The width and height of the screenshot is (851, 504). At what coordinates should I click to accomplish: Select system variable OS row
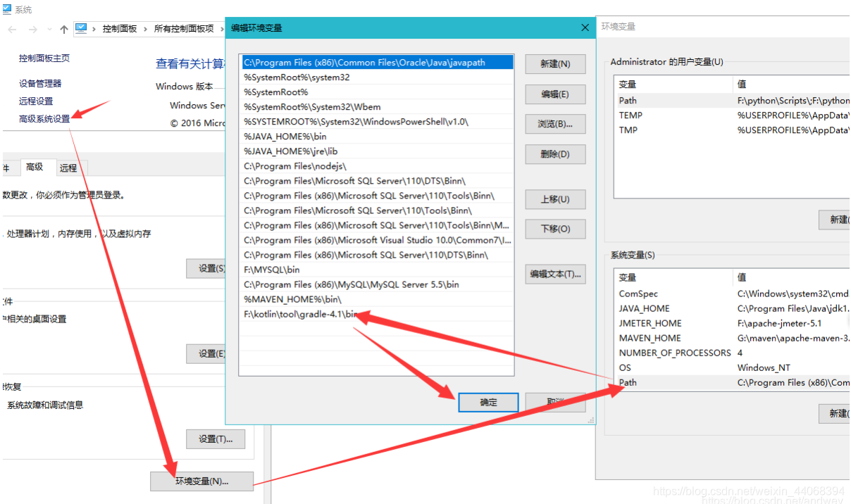[x=732, y=367]
